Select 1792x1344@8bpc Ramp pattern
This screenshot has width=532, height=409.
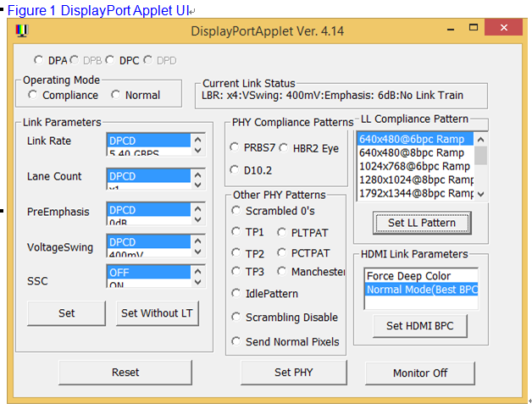pos(415,193)
